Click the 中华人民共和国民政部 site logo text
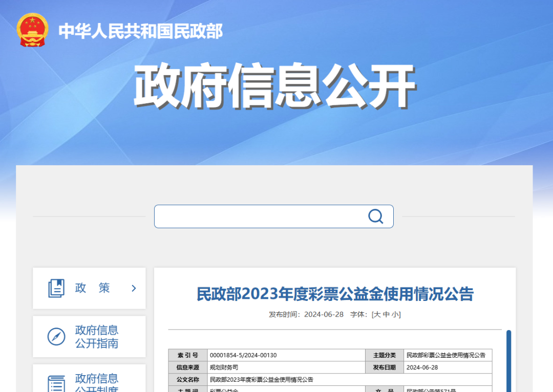Viewport: 553px width, 392px height. click(x=142, y=32)
